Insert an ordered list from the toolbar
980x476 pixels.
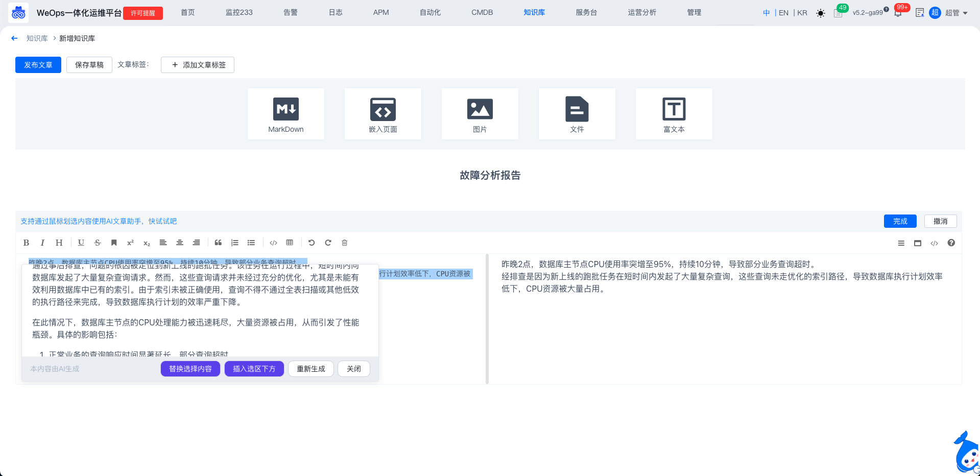[x=235, y=243]
